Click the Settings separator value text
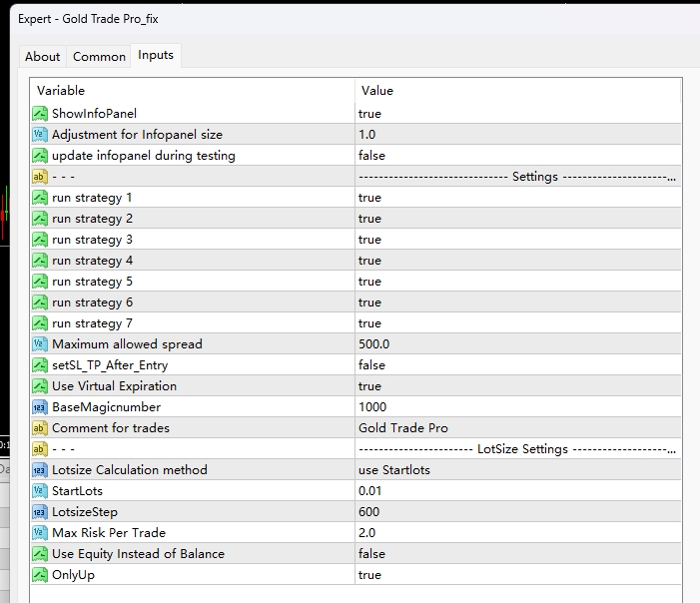This screenshot has height=603, width=700. click(x=517, y=177)
